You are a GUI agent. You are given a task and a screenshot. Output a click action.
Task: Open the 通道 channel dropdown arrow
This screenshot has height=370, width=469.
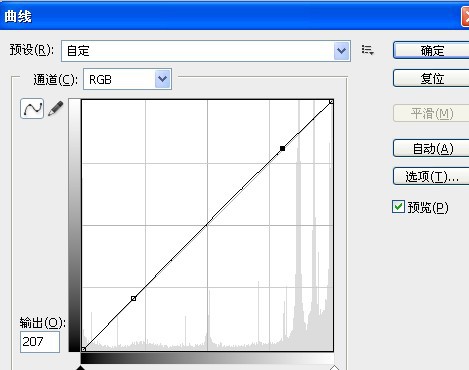click(162, 79)
